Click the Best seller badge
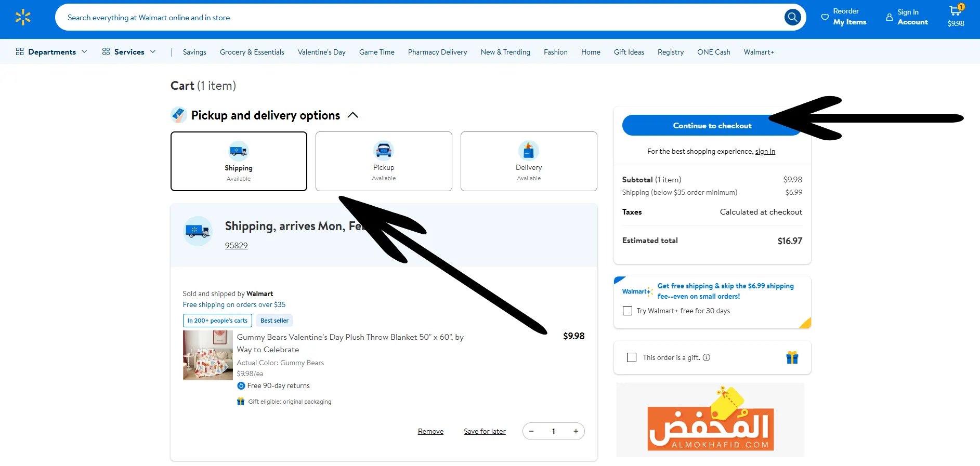 tap(275, 321)
